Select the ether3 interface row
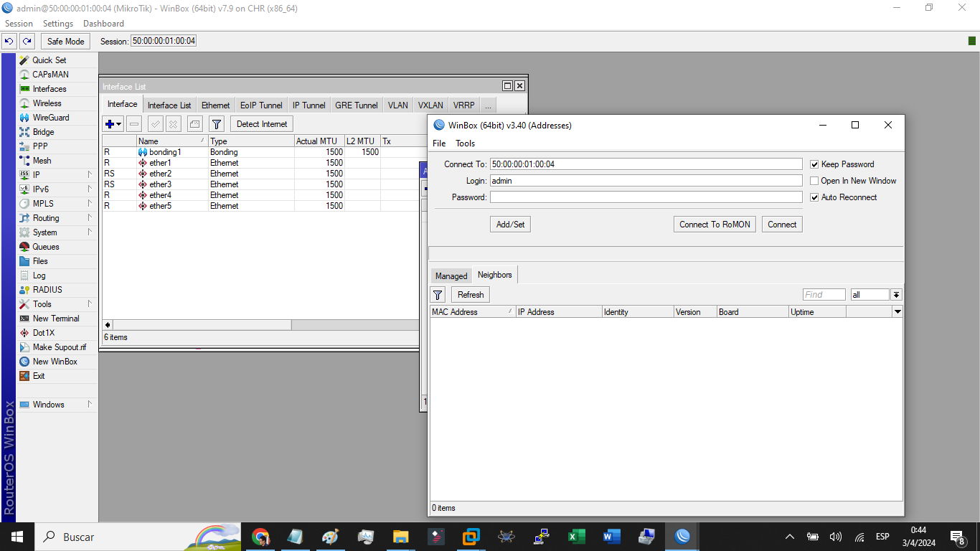The image size is (980, 551). tap(260, 184)
